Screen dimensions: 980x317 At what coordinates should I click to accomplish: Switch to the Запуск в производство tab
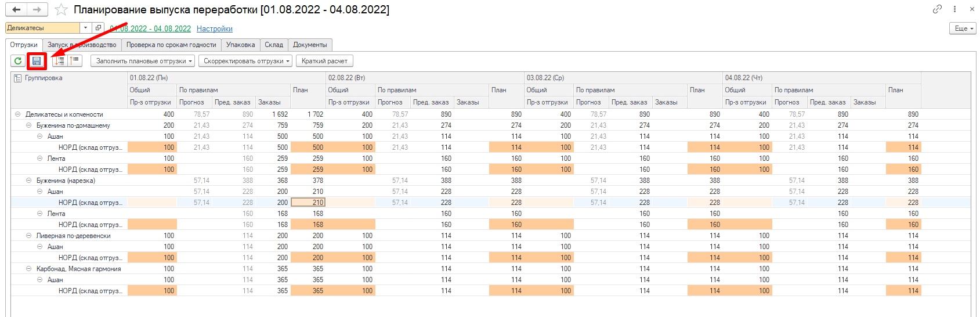pos(82,45)
